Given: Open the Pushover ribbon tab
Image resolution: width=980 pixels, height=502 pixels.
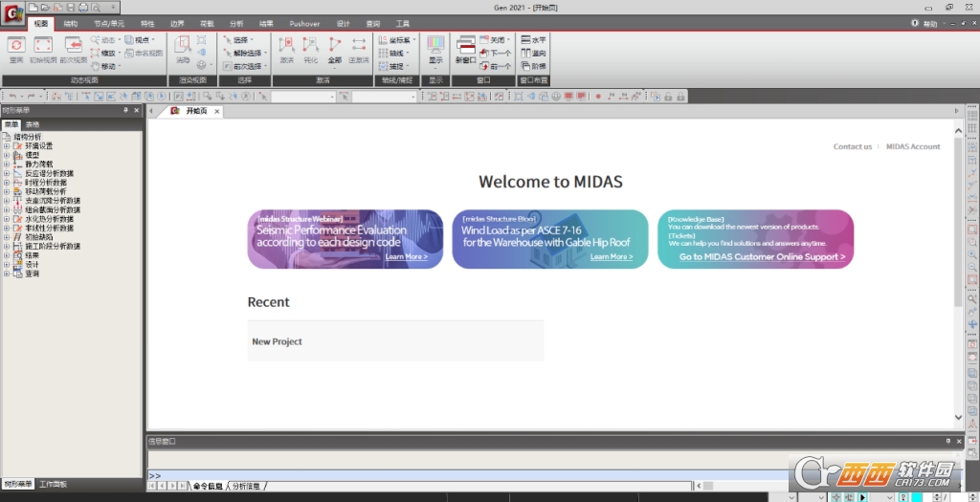Looking at the screenshot, I should click(x=304, y=24).
